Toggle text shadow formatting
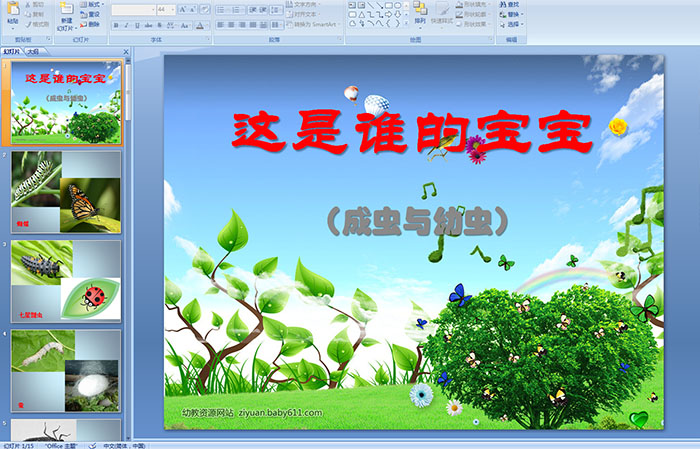The height and width of the screenshot is (449, 700). 159,25
